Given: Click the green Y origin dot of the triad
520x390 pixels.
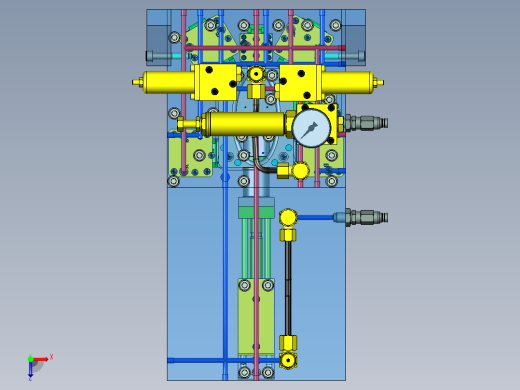Looking at the screenshot, I should pos(30,359).
